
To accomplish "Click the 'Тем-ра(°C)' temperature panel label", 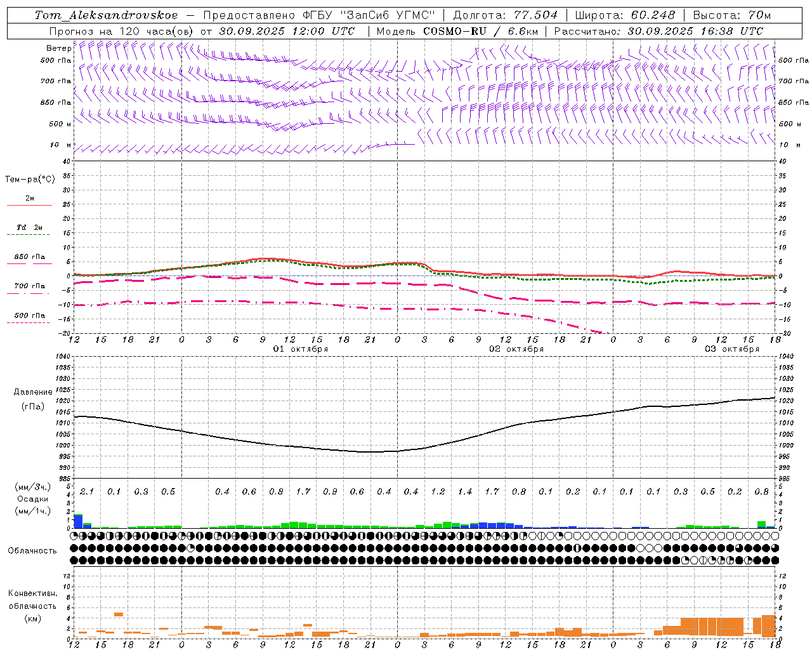I will 30,180.
